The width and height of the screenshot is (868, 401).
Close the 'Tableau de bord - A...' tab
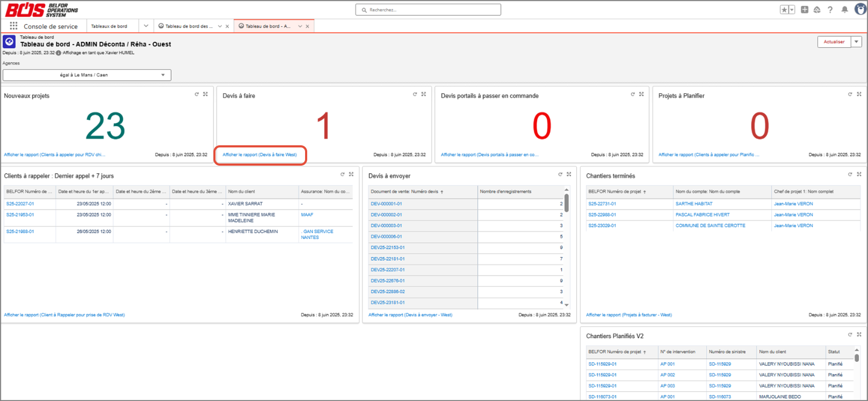pyautogui.click(x=307, y=26)
